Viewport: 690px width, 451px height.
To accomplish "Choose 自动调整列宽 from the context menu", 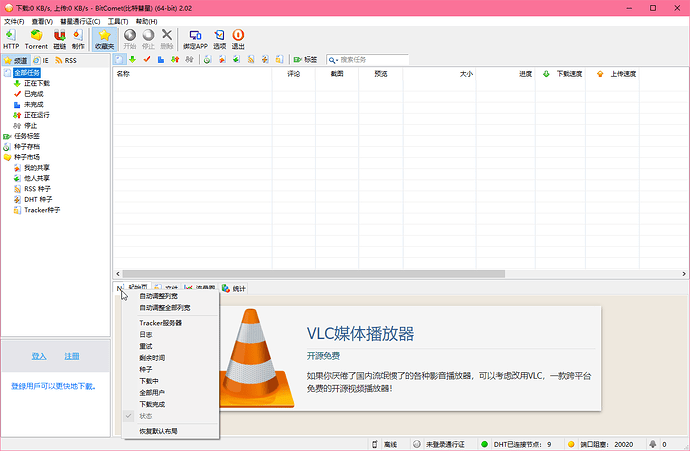I will tap(170, 296).
